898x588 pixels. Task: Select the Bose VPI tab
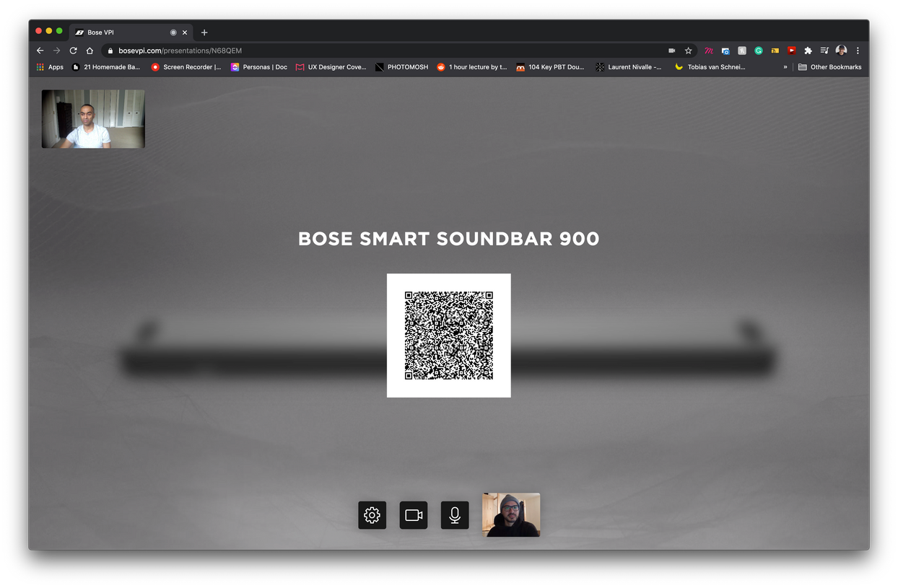coord(131,32)
